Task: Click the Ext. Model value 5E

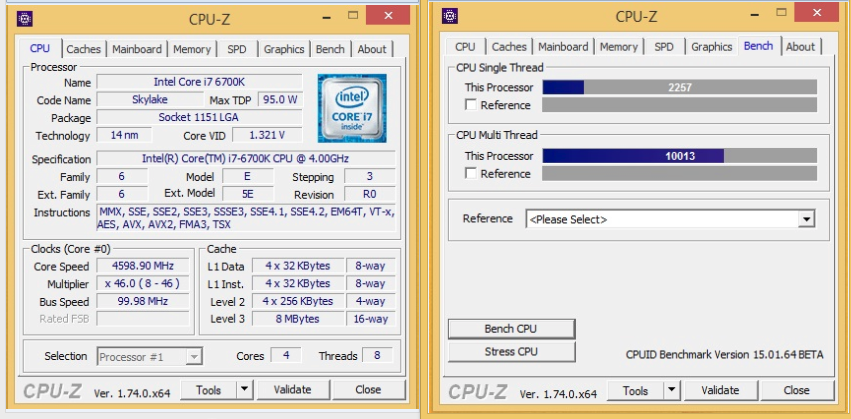Action: point(248,194)
